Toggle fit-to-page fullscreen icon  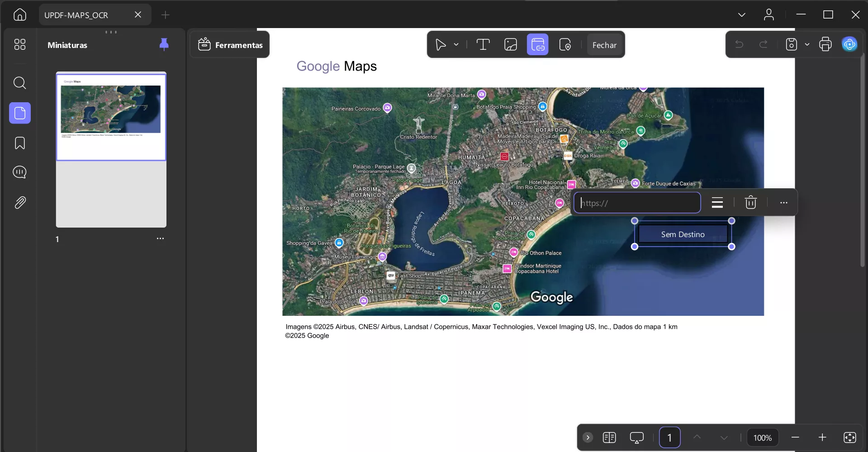click(x=850, y=438)
